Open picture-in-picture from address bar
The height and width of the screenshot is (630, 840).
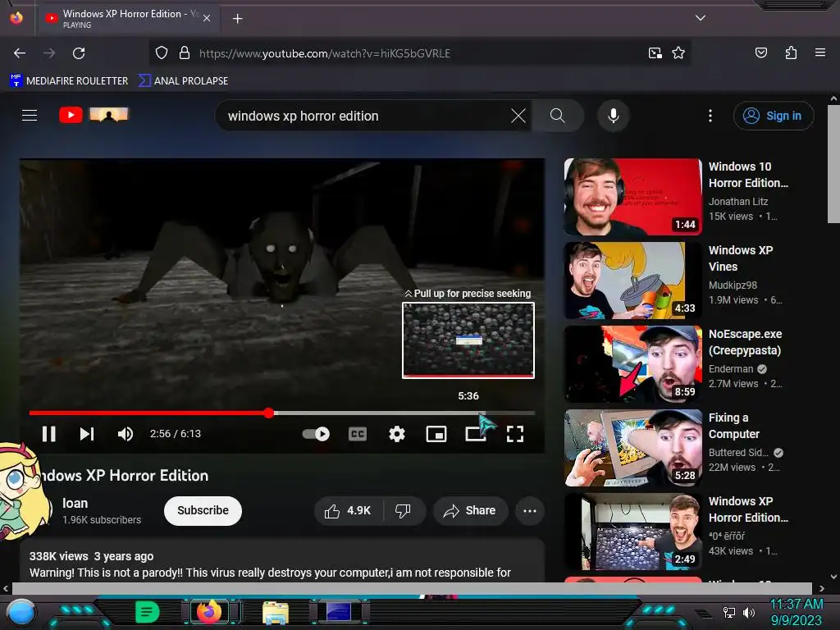[x=655, y=53]
